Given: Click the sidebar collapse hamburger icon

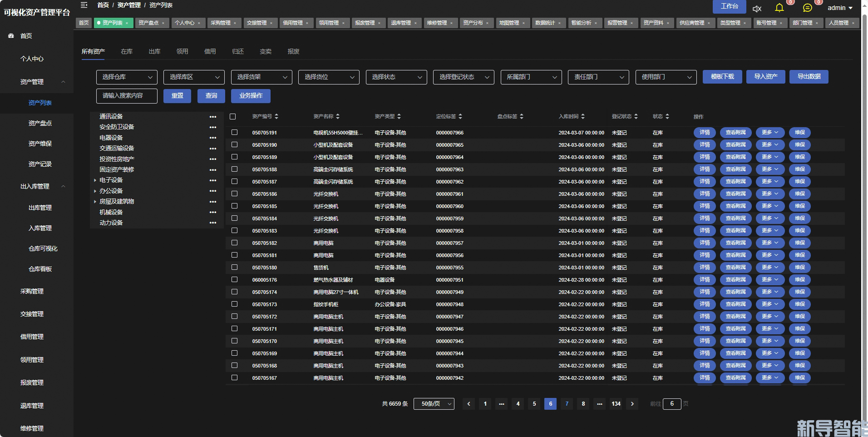Looking at the screenshot, I should click(84, 5).
